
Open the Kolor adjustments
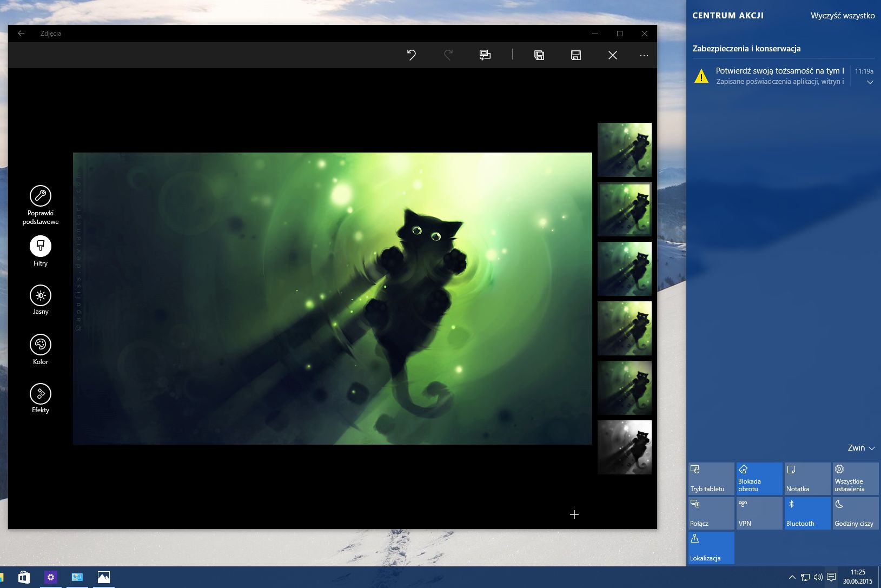pyautogui.click(x=41, y=349)
